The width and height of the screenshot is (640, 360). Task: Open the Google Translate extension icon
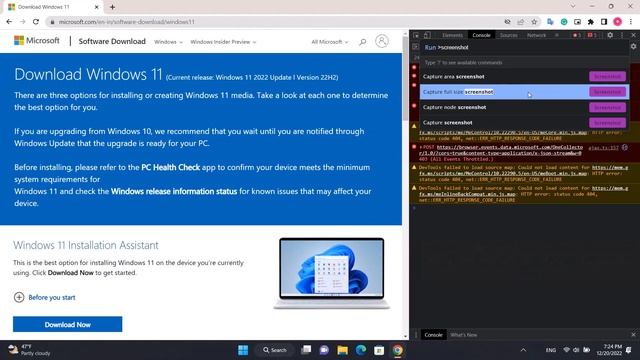[550, 22]
